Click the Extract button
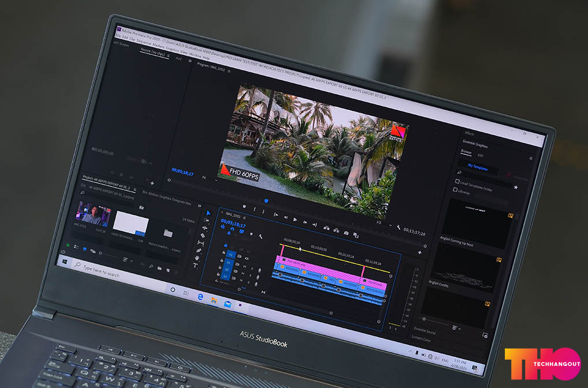This screenshot has width=588, height=388. pos(336,230)
